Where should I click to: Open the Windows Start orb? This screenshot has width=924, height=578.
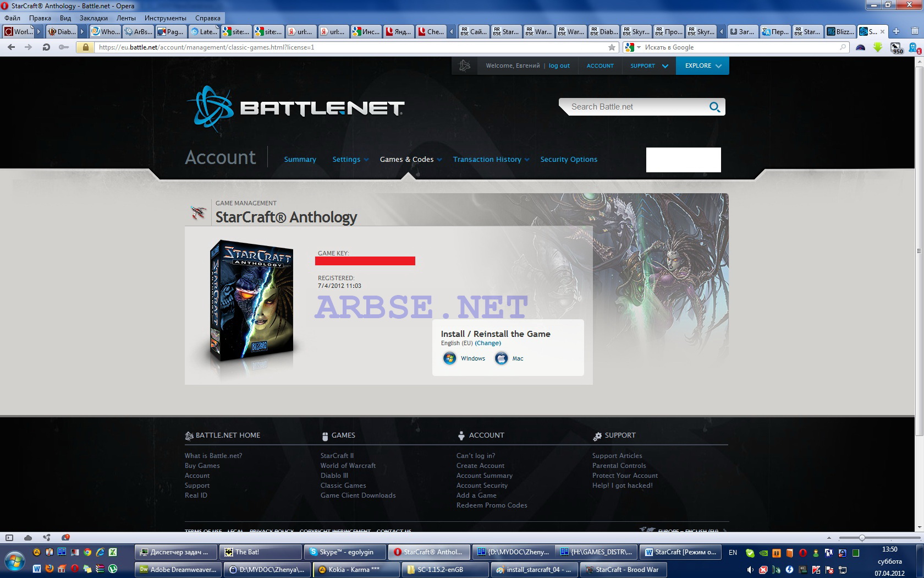15,562
